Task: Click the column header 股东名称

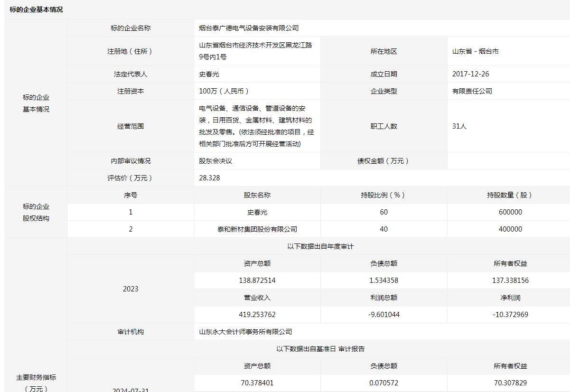Action: [257, 195]
